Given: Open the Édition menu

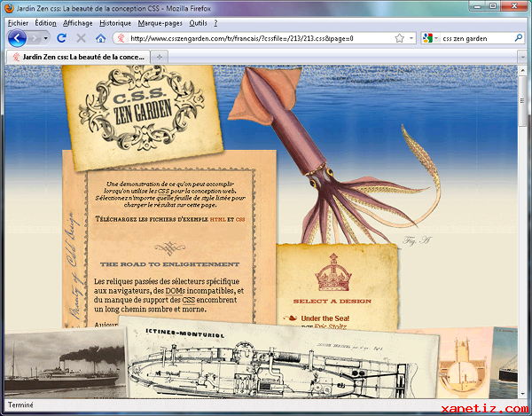Looking at the screenshot, I should (x=45, y=23).
